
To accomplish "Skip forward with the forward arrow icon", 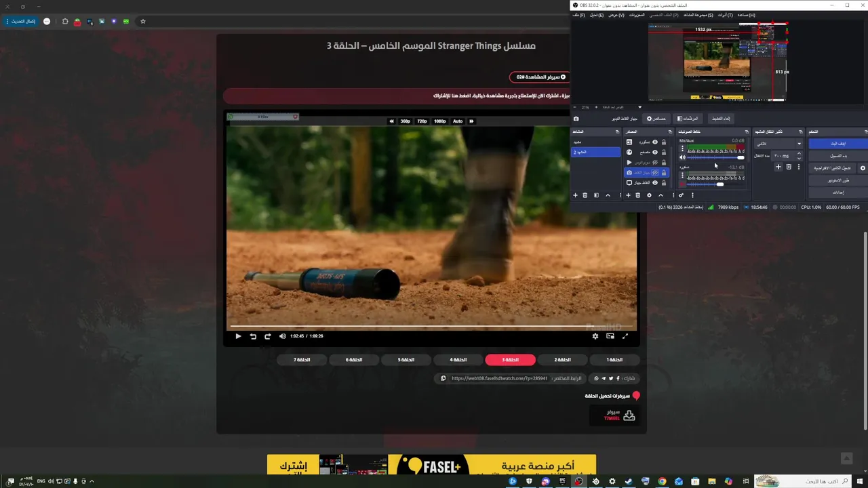I will click(268, 336).
